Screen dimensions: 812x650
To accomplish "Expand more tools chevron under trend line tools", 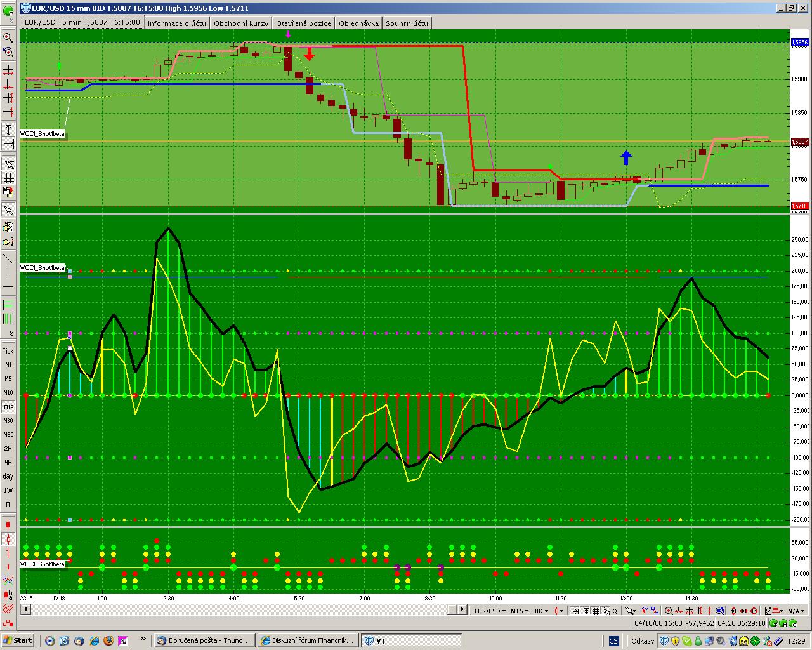I will pos(11,333).
